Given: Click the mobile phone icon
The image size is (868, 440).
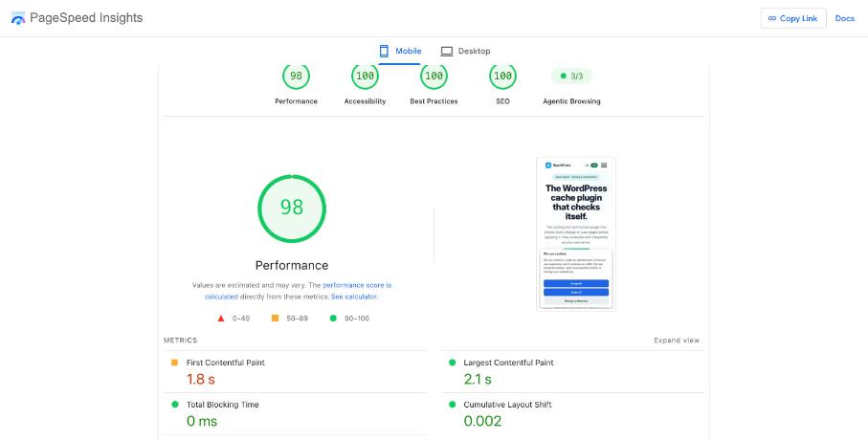Looking at the screenshot, I should pyautogui.click(x=384, y=51).
